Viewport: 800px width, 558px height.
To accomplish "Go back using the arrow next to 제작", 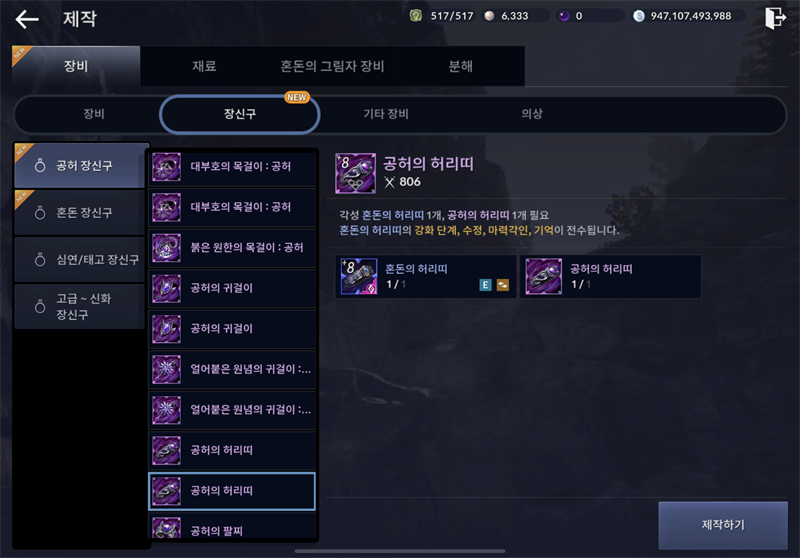I will coord(27,19).
